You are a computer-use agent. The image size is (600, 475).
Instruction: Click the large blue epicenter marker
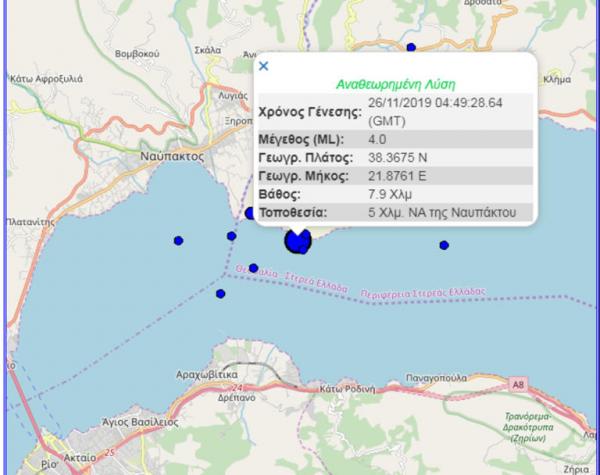297,241
